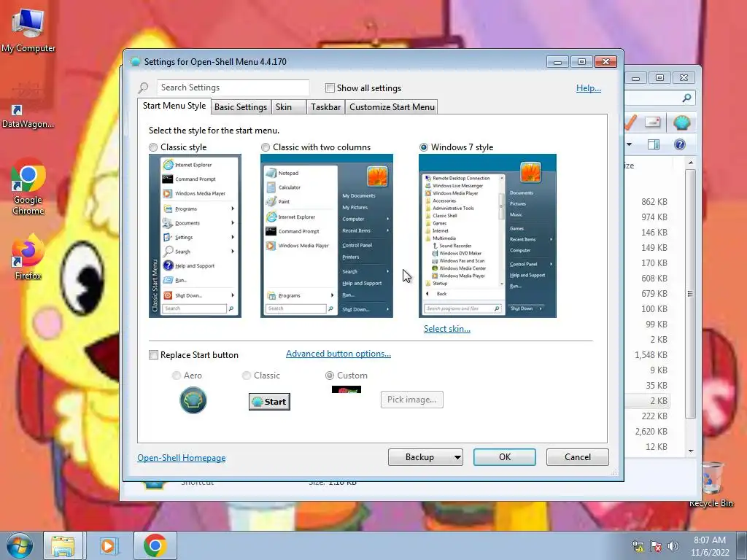The width and height of the screenshot is (747, 560).
Task: Click the Cancel button
Action: (578, 457)
